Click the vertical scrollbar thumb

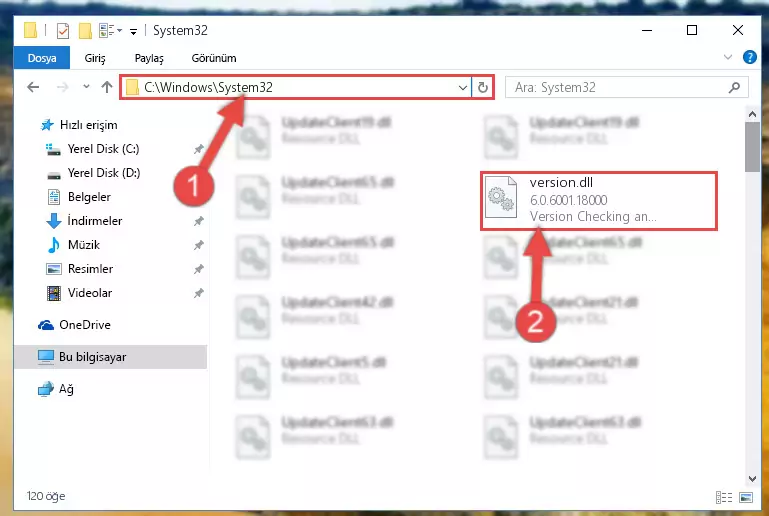752,147
